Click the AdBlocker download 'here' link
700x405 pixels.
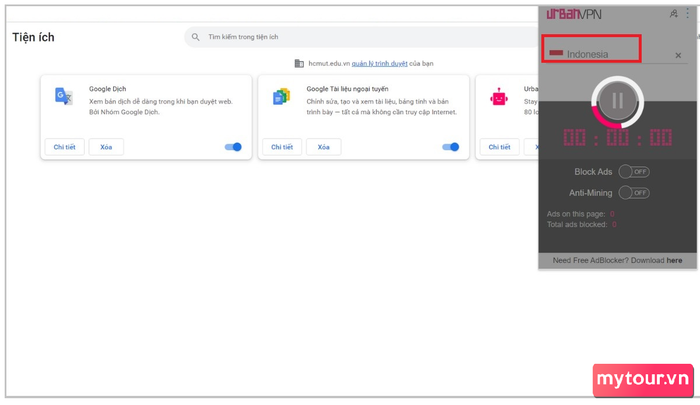674,260
